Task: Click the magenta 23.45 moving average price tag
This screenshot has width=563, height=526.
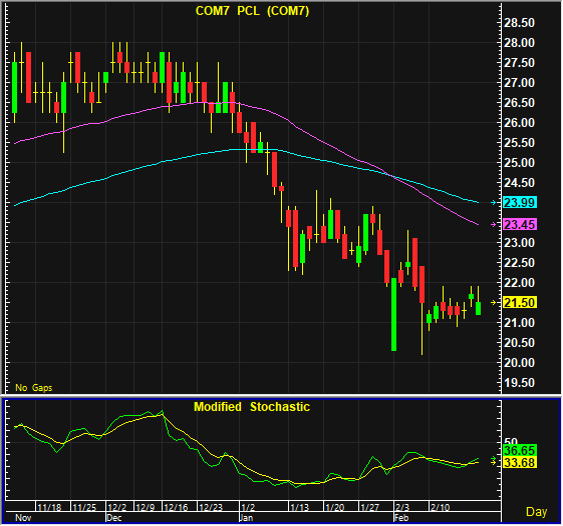Action: tap(520, 225)
